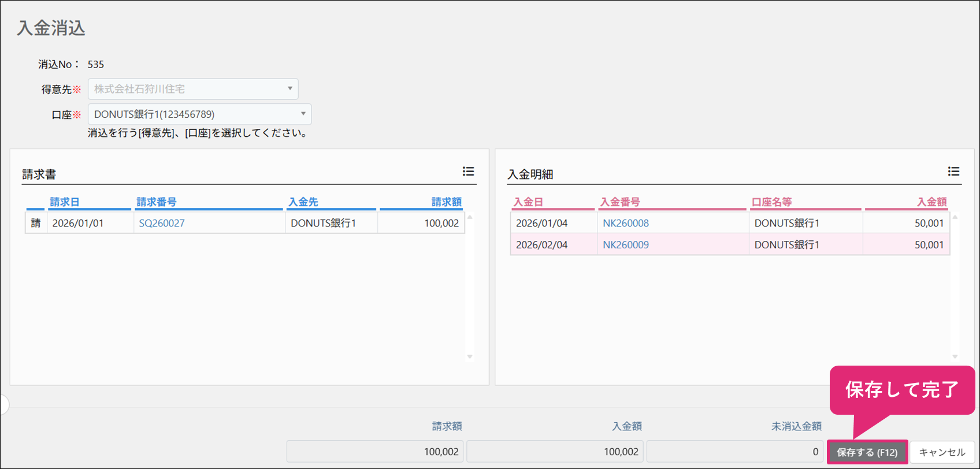
Task: Sort by 入金先 column header
Action: [x=303, y=202]
